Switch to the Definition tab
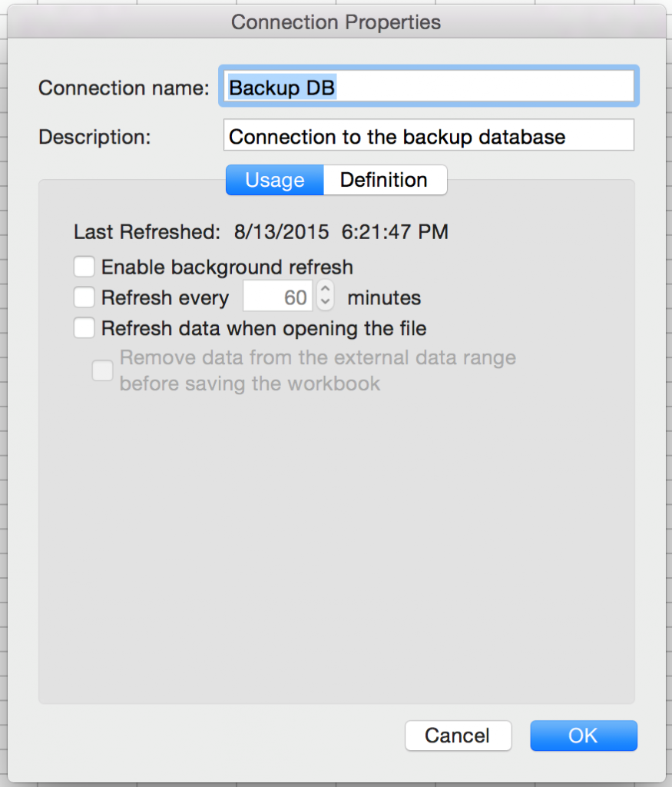 point(385,180)
